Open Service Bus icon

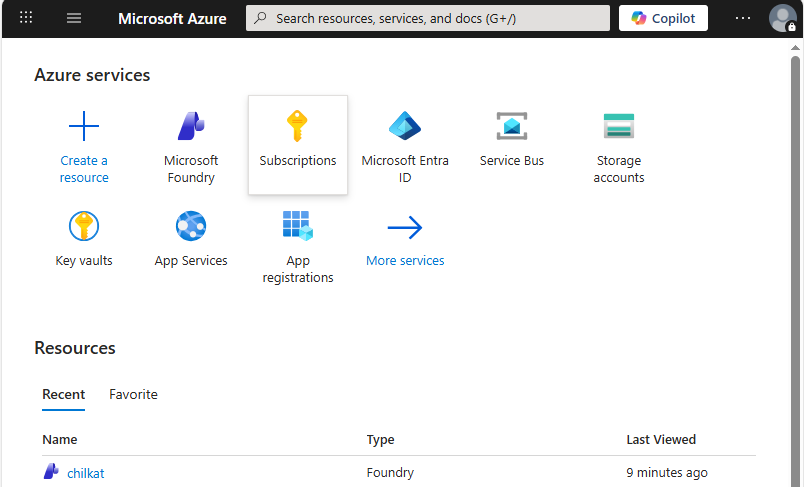click(x=512, y=127)
